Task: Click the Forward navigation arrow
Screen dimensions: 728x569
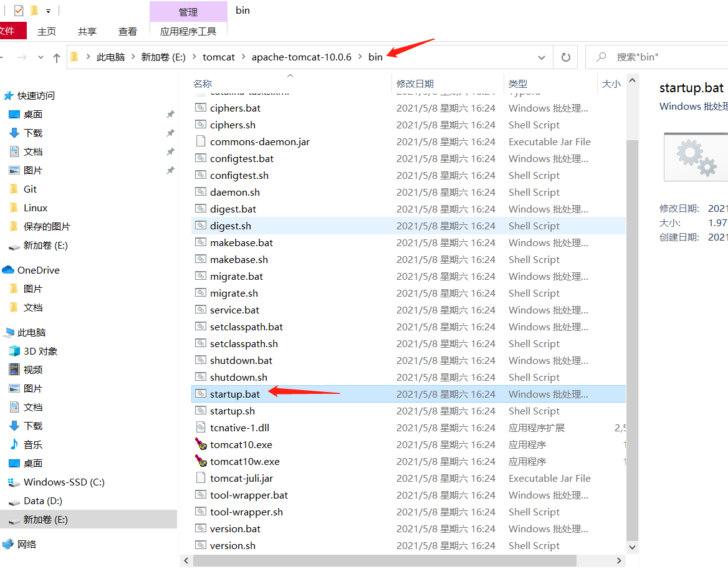Action: [x=22, y=57]
